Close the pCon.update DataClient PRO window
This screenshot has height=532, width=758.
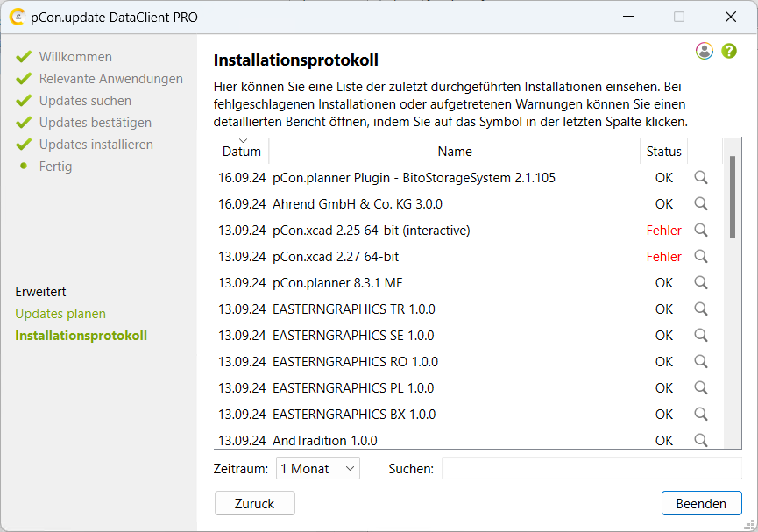(731, 17)
